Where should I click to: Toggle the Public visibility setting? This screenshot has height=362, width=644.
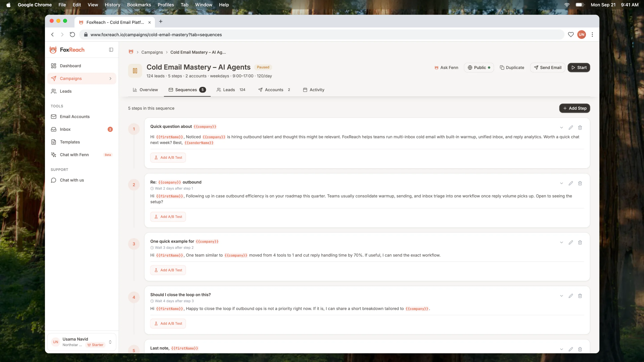(x=479, y=67)
